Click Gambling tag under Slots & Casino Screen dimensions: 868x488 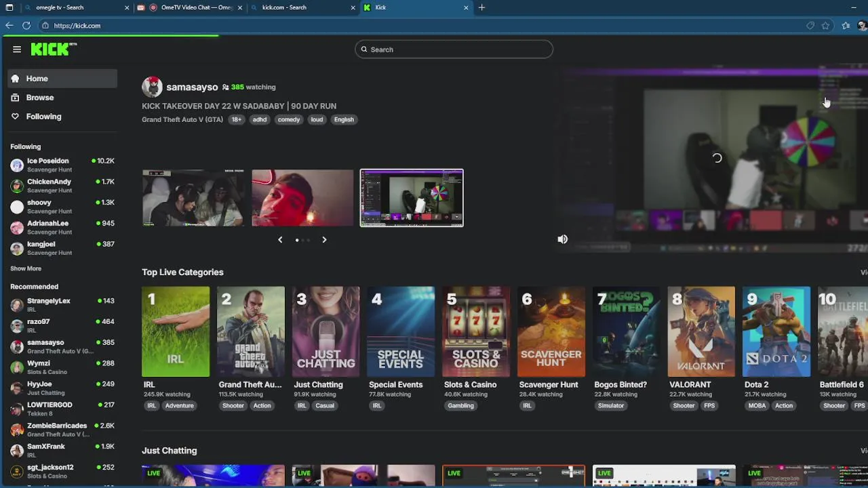tap(460, 406)
